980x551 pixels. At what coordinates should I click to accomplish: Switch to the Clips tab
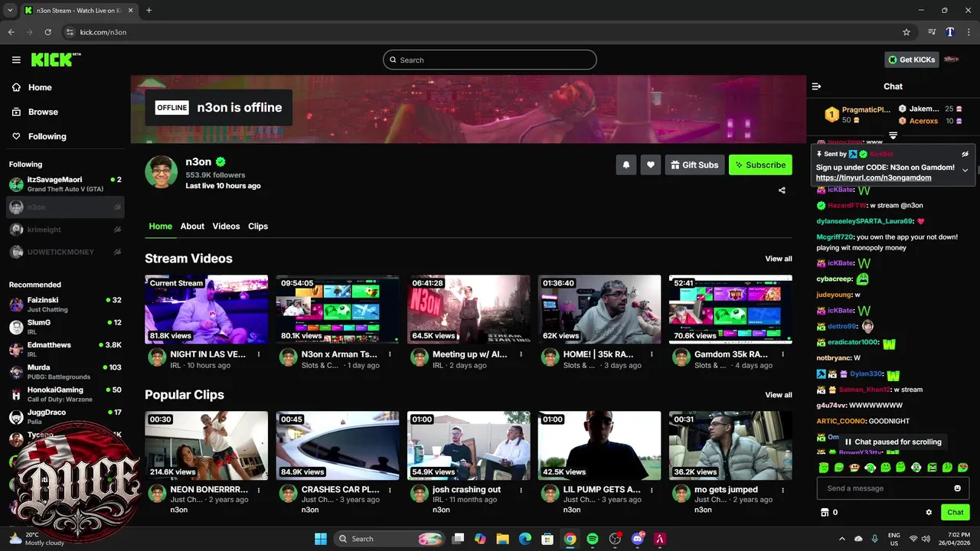pyautogui.click(x=258, y=227)
